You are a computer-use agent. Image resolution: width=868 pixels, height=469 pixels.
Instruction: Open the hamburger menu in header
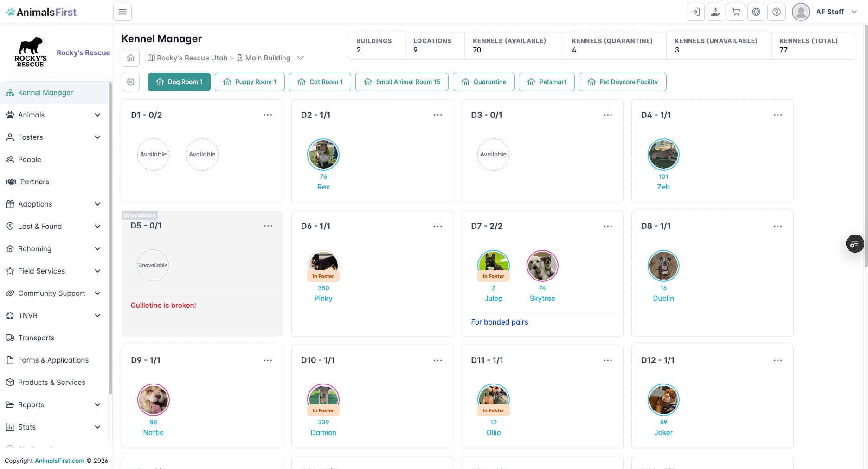(x=122, y=12)
